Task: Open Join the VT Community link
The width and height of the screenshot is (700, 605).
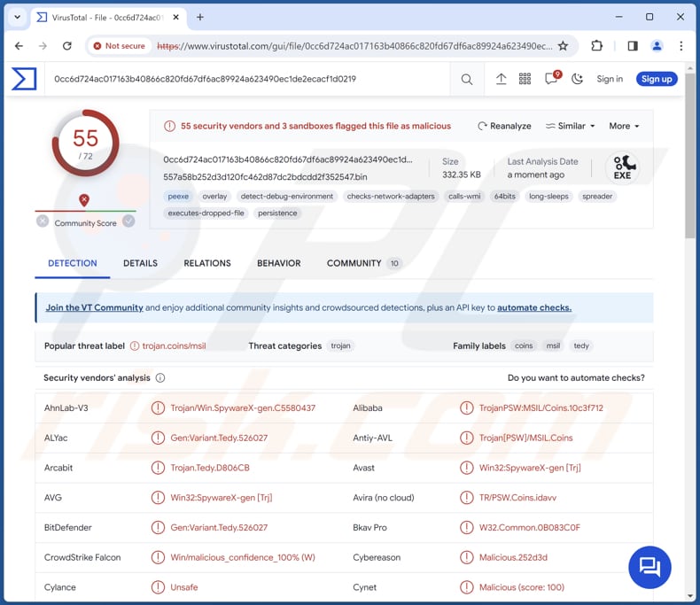Action: [94, 307]
